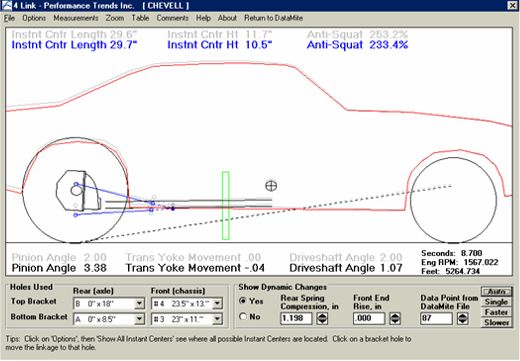The height and width of the screenshot is (361, 520).
Task: Click the Front End Rise spinner arrows
Action: pos(395,319)
